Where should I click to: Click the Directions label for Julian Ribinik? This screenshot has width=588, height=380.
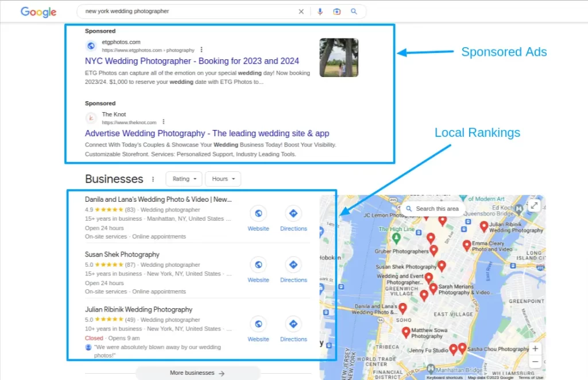click(x=293, y=339)
